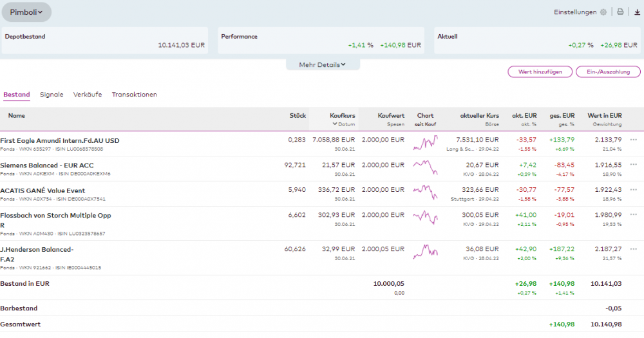644x338 pixels.
Task: Click the settings gear icon
Action: (x=603, y=12)
